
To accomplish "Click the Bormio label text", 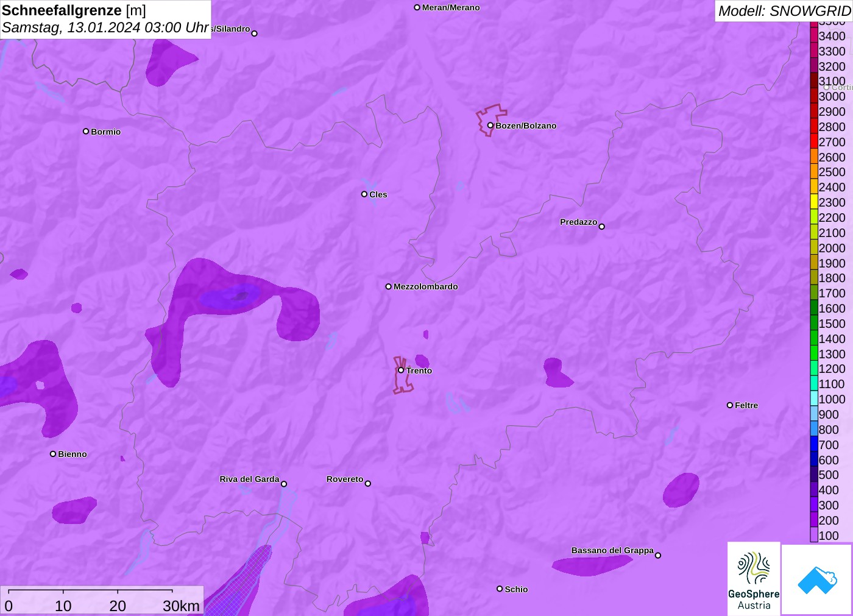I will coord(106,132).
